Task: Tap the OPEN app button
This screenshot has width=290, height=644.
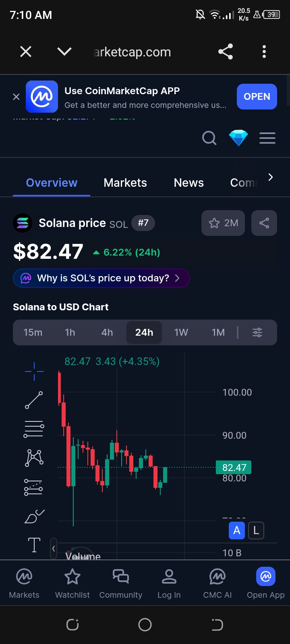Action: pyautogui.click(x=257, y=97)
